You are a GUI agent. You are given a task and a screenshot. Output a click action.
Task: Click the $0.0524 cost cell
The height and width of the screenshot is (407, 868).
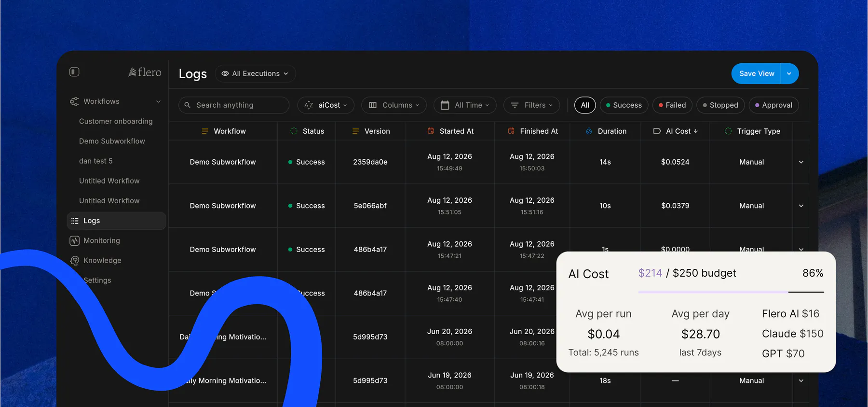(x=675, y=162)
